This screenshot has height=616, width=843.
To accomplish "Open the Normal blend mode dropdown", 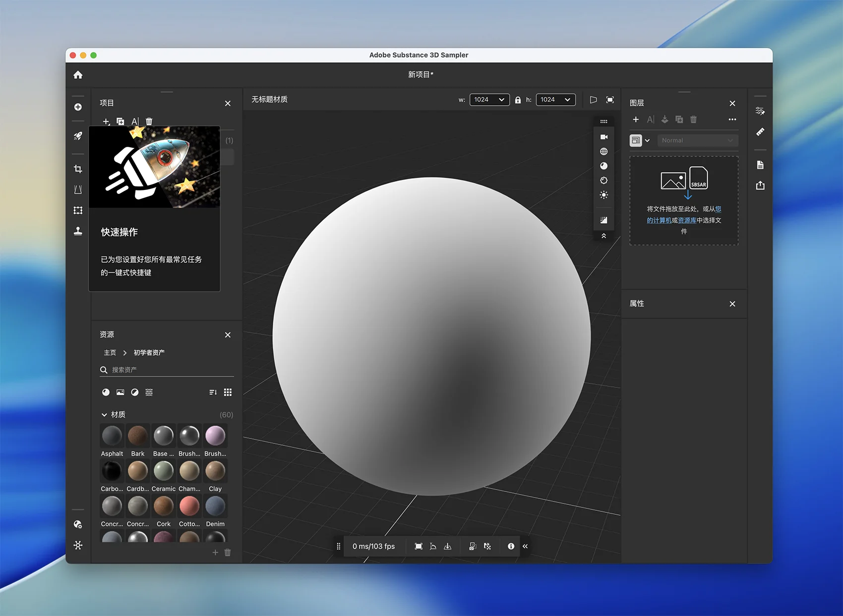I will [x=697, y=140].
